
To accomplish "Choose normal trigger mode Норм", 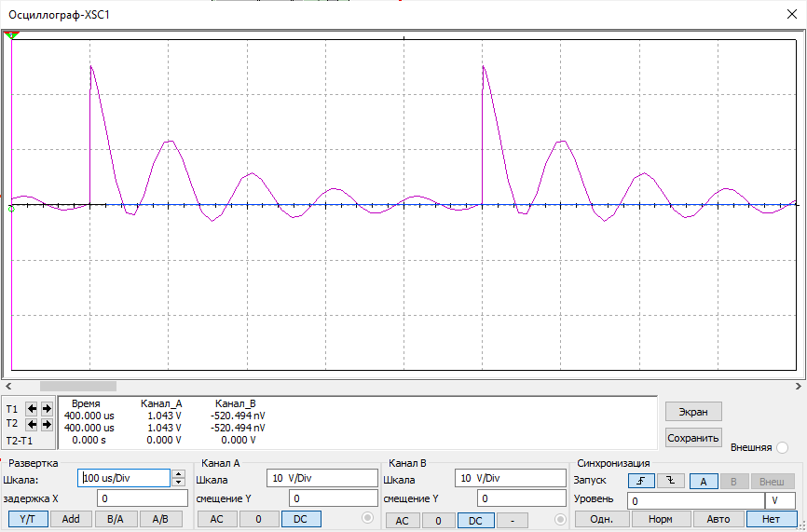I will coord(661,519).
